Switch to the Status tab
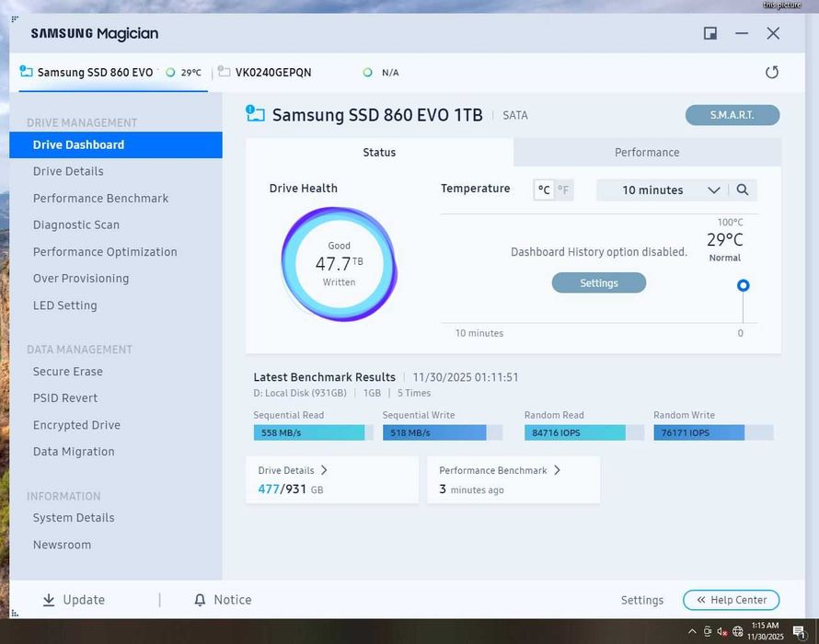 (x=379, y=152)
